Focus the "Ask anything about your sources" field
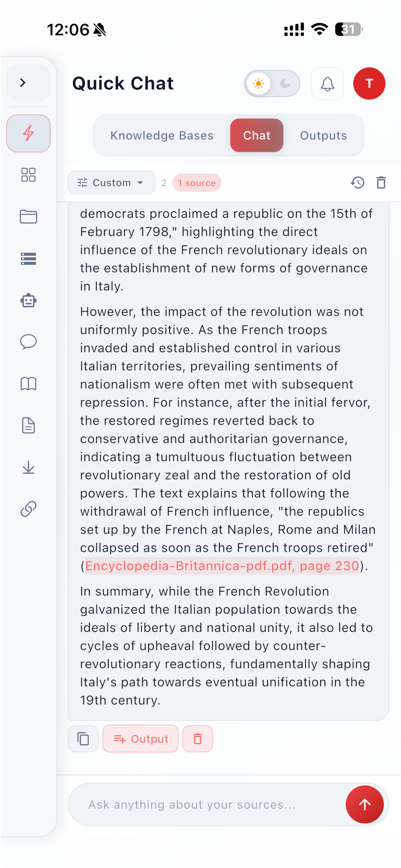The width and height of the screenshot is (401, 868). (x=206, y=805)
